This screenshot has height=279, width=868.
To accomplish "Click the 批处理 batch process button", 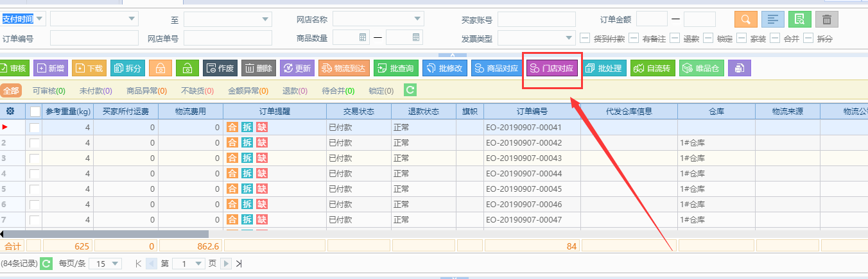I will tap(604, 68).
